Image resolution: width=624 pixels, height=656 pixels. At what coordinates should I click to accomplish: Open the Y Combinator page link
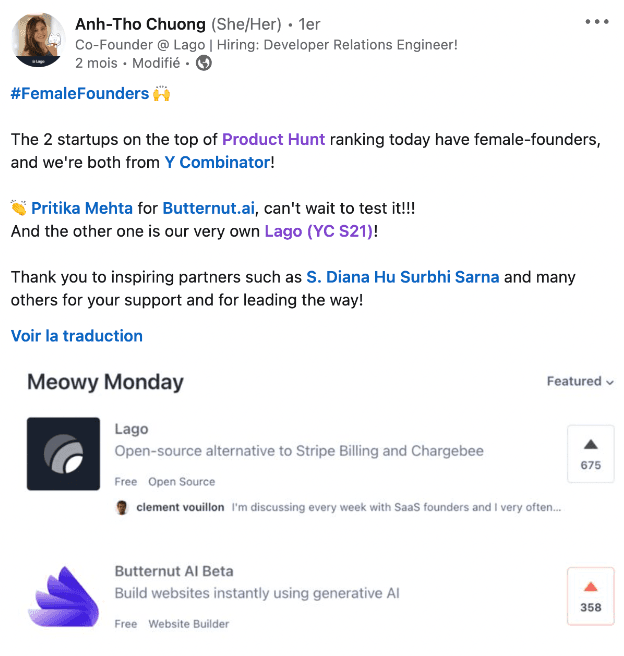click(x=217, y=161)
